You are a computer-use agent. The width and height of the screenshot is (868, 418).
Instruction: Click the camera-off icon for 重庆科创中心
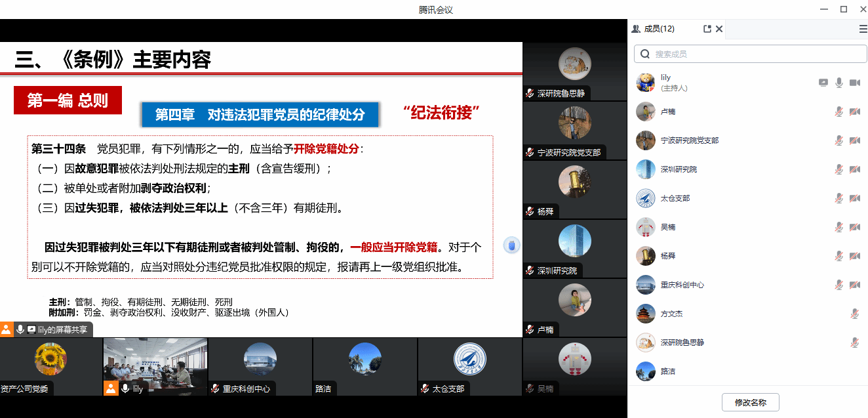[x=855, y=285]
